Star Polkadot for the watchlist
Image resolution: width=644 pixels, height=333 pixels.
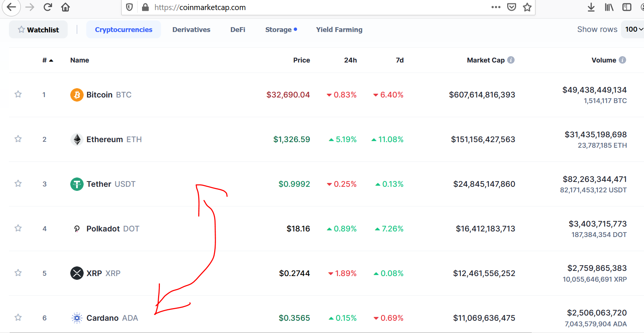(x=18, y=228)
